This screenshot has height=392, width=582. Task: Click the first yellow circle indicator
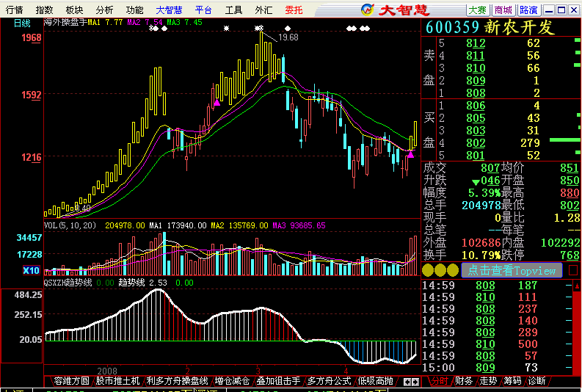(428, 270)
